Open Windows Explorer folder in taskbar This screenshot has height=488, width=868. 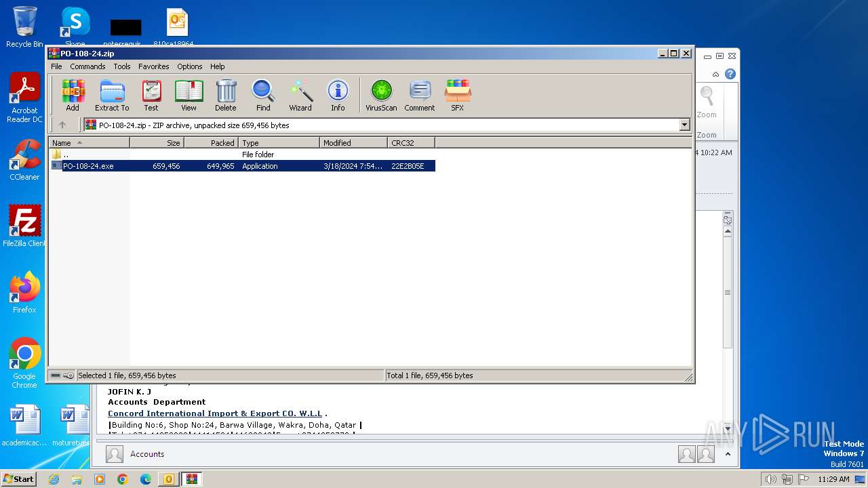77,479
